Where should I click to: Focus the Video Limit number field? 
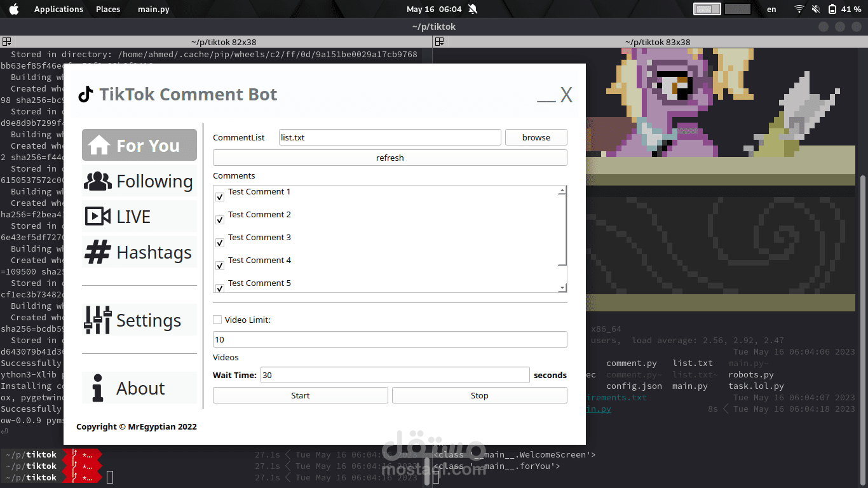point(390,339)
